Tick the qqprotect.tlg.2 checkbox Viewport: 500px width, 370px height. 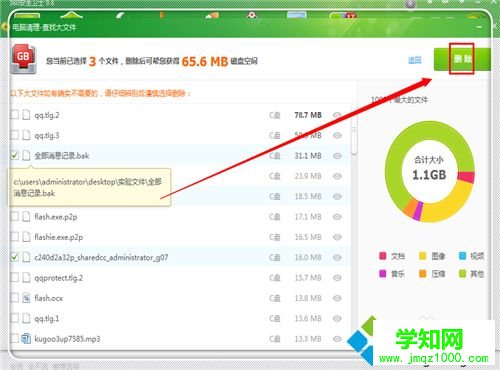pos(15,278)
